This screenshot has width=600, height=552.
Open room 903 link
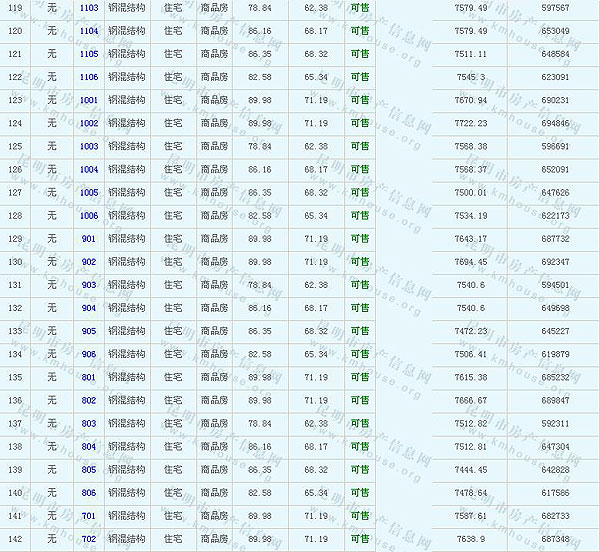pyautogui.click(x=89, y=285)
